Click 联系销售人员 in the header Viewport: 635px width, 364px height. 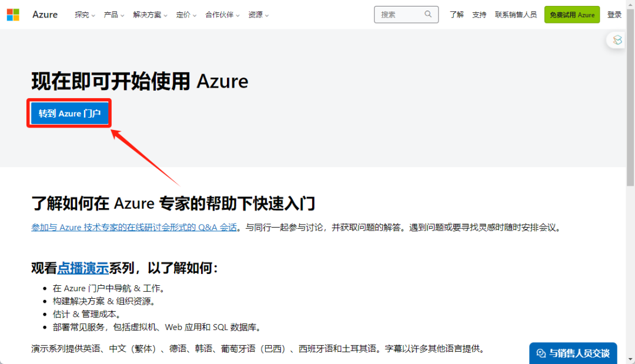[516, 14]
